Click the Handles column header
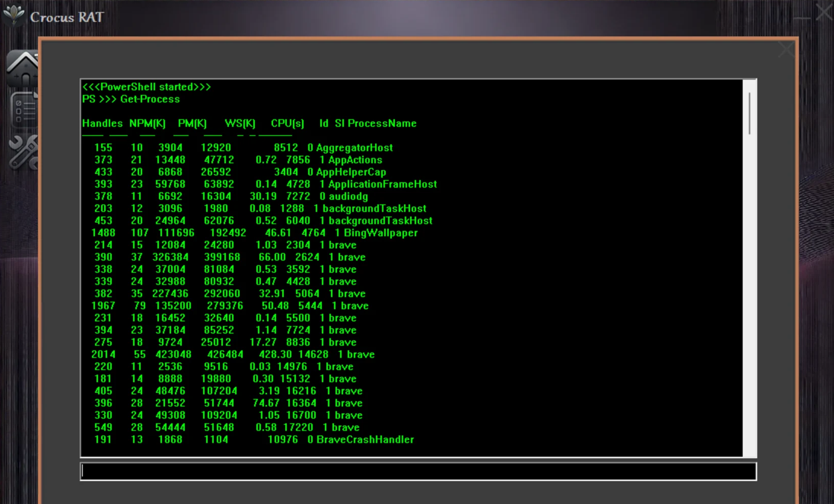The image size is (834, 504). [102, 123]
